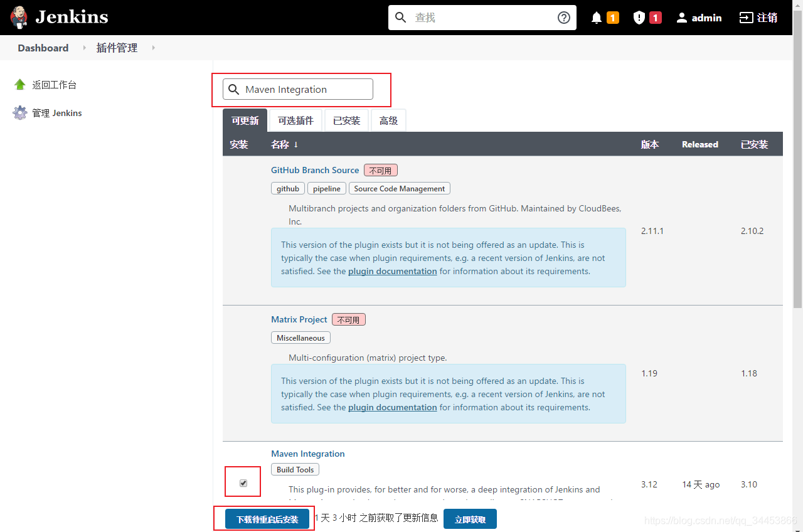This screenshot has width=803, height=532.
Task: Click version 3.12 cell
Action: click(x=649, y=484)
